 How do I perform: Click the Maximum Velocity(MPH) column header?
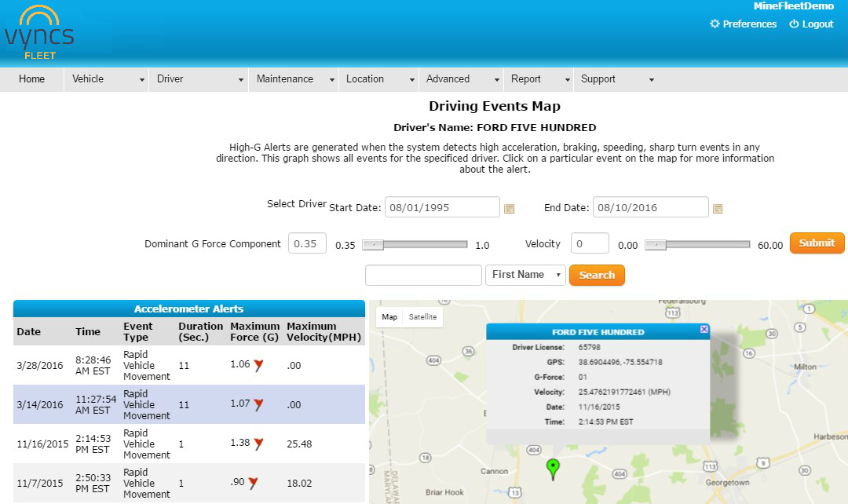[323, 331]
